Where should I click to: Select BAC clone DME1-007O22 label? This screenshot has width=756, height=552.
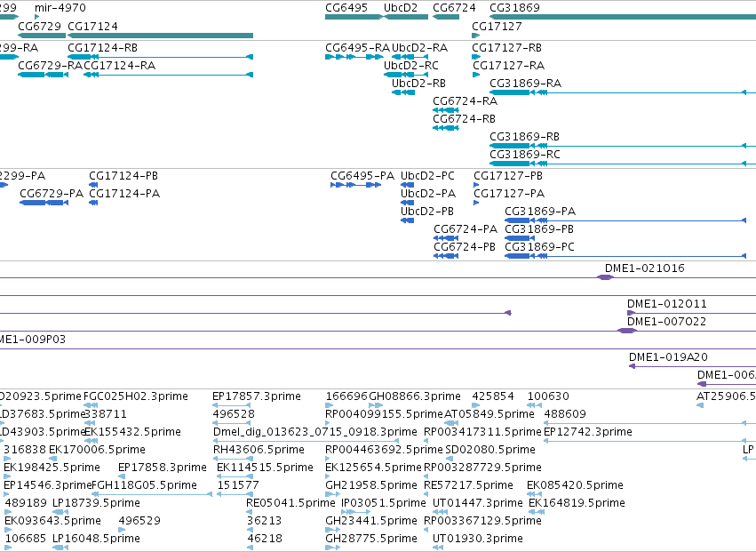[666, 322]
